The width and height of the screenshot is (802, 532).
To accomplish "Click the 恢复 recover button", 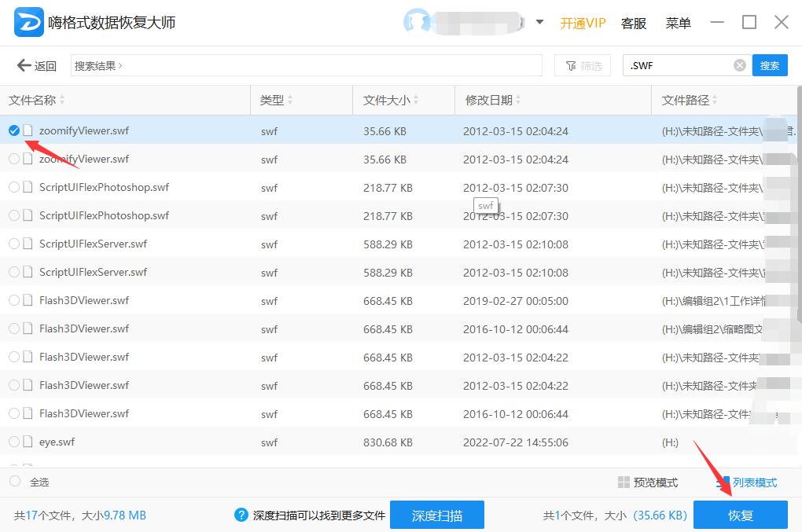I will point(740,515).
